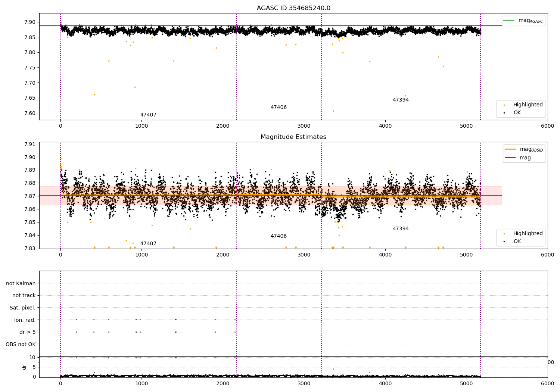Click y-axis tick 7.70 in top plot
560x392 pixels.
pos(30,83)
